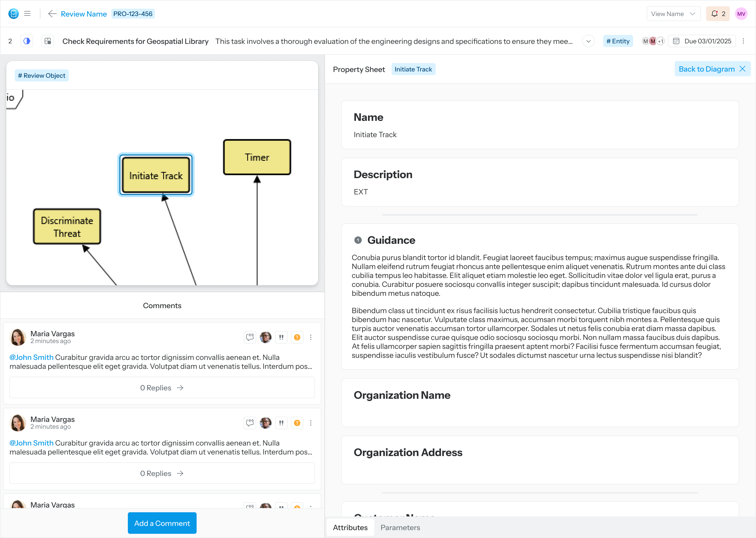
Task: Select the Timer block in the diagram
Action: pos(257,157)
